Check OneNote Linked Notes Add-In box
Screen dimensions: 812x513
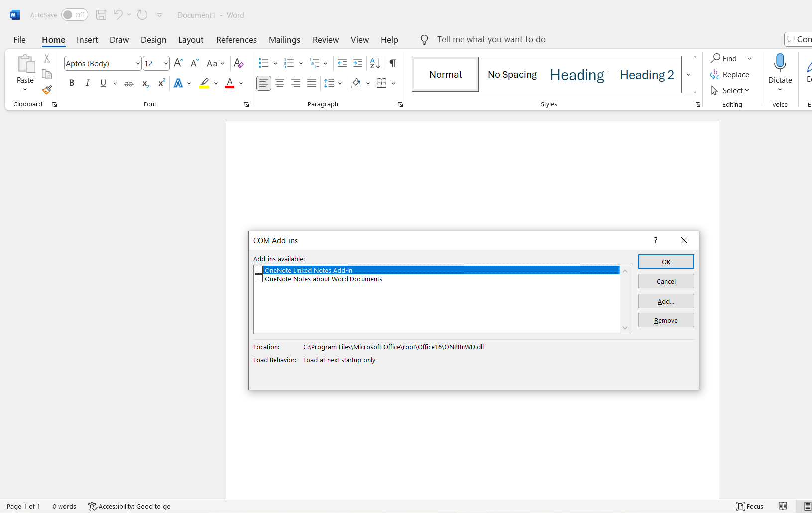(x=259, y=270)
